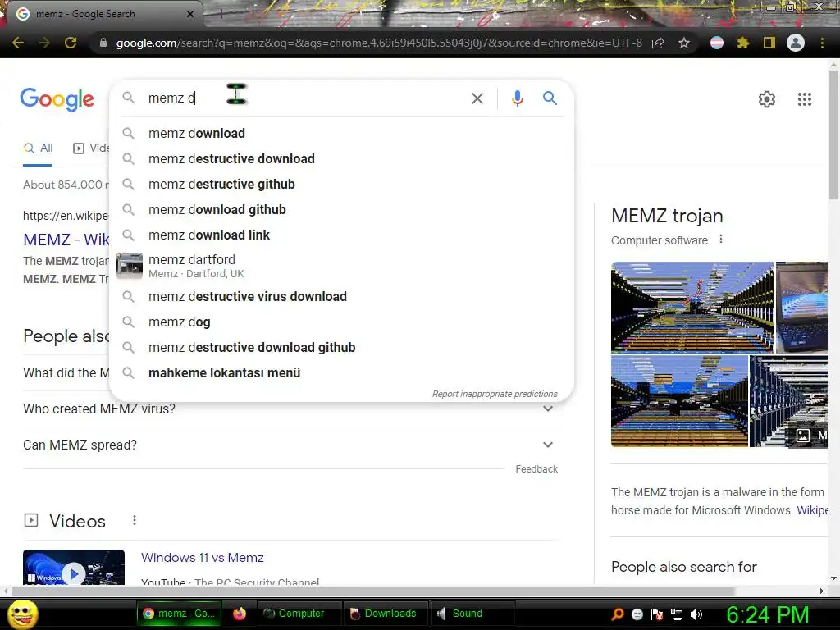
Task: Open the tray network icon
Action: click(x=677, y=614)
